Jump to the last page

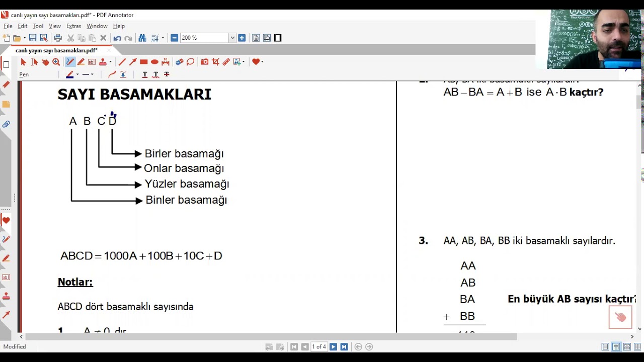[344, 347]
